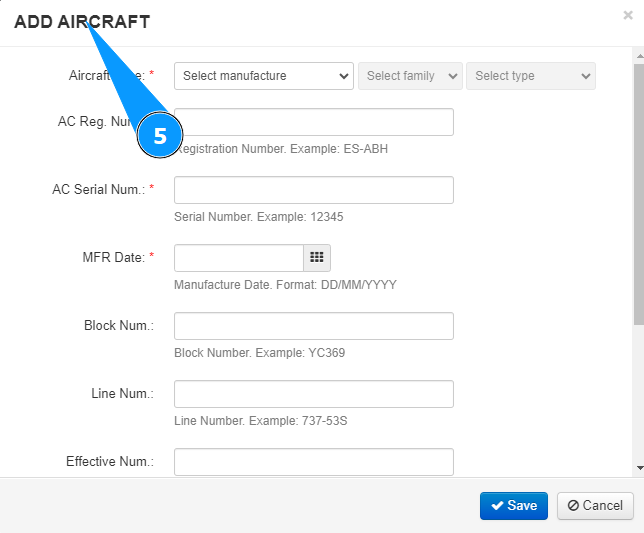Open the Select manufacture dropdown
Image resolution: width=644 pixels, height=533 pixels.
[x=264, y=76]
